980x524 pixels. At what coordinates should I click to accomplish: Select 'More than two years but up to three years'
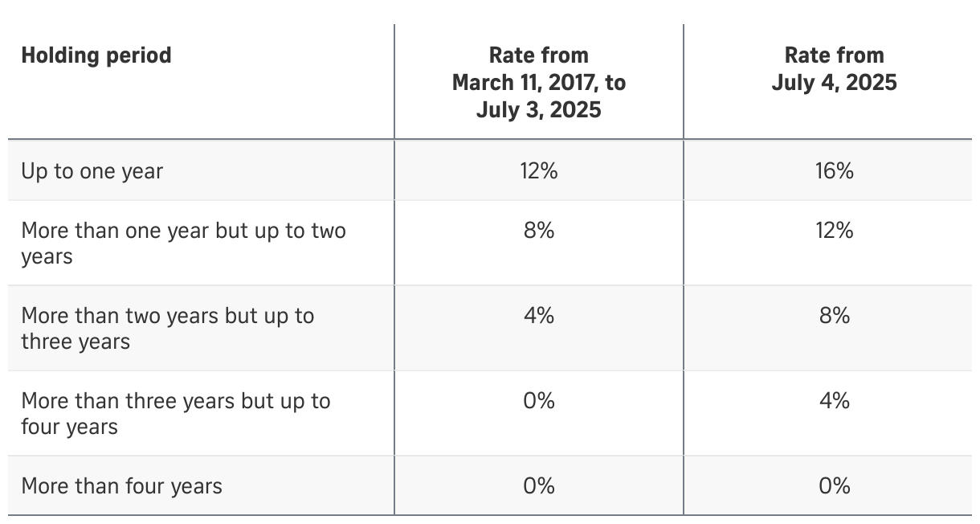click(168, 329)
